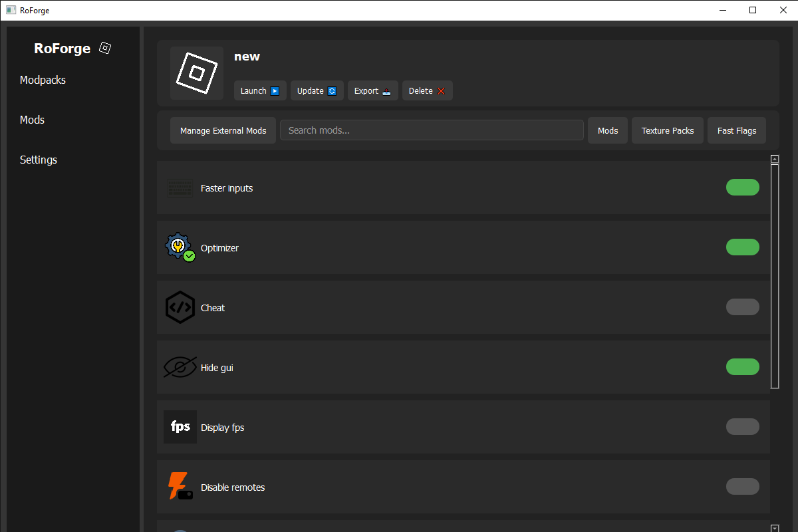Open the Mods section in sidebar
Screen dimensions: 798x532
click(x=33, y=120)
